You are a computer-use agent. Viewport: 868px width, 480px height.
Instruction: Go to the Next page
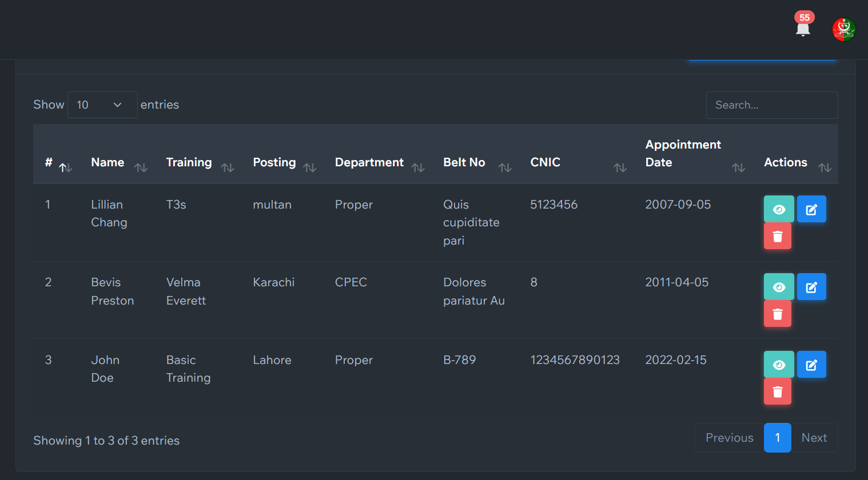point(814,438)
